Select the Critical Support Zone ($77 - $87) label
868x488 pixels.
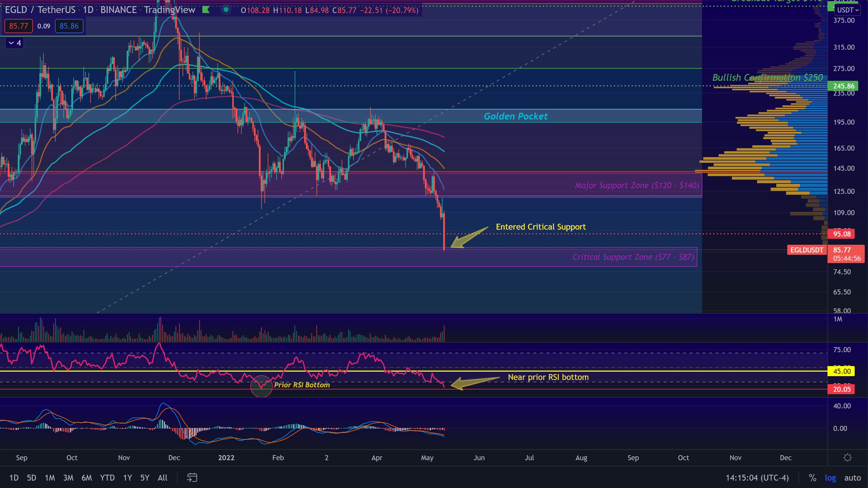point(633,257)
